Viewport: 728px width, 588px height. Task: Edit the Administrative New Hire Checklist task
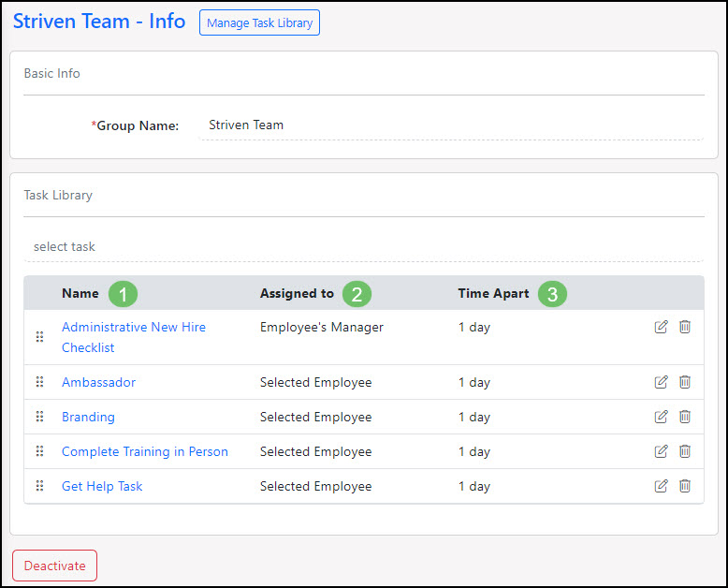pyautogui.click(x=662, y=327)
